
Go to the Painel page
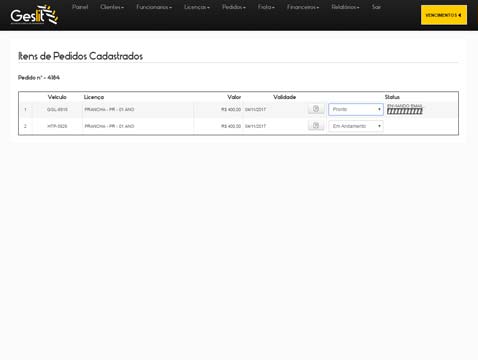(x=80, y=7)
